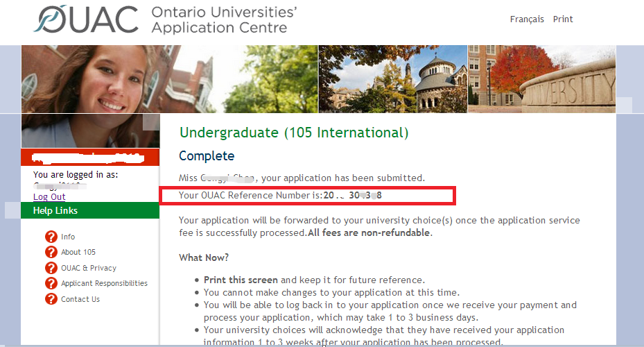Click the Print link in the header
This screenshot has height=347, width=644.
tap(563, 19)
